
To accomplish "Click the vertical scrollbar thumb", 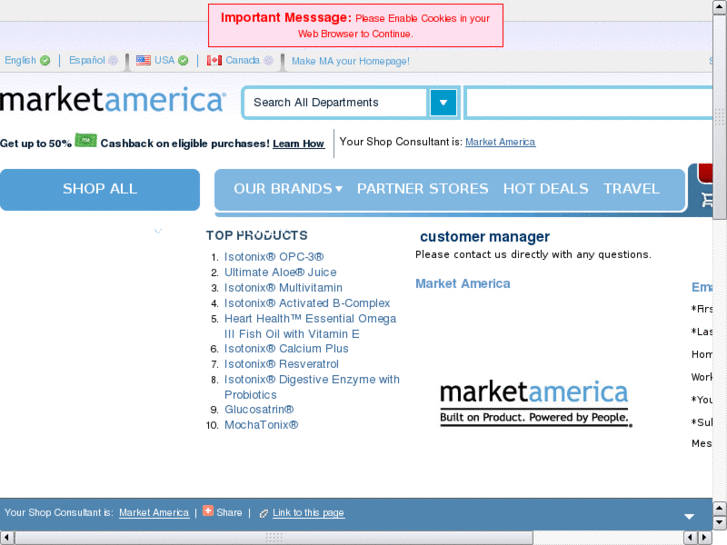I will coord(720,117).
